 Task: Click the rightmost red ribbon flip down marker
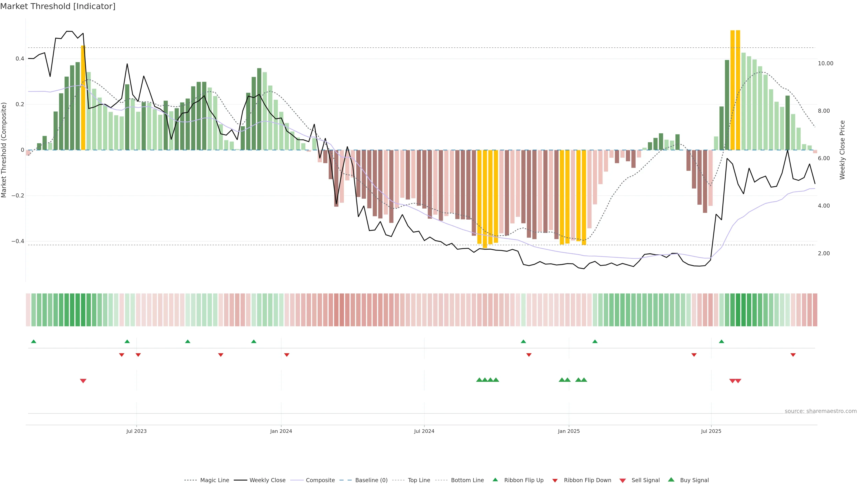[x=793, y=355]
